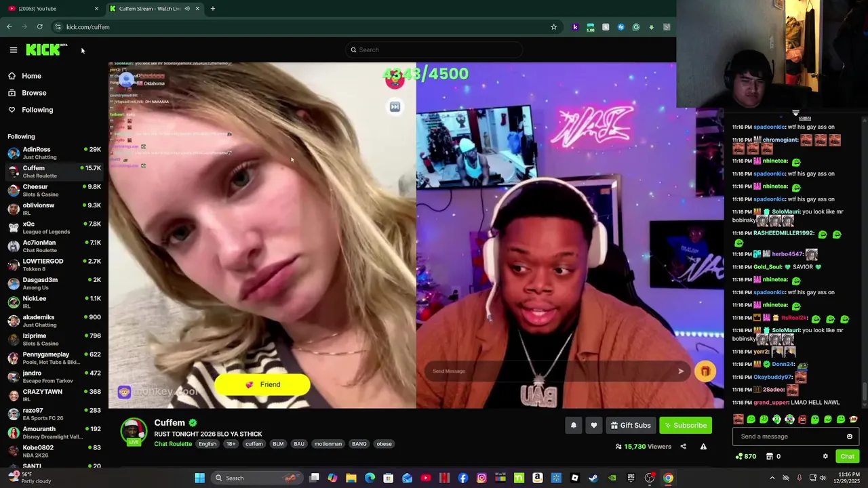This screenshot has height=488, width=868.
Task: Open the weather widget on taskbar
Action: [x=28, y=478]
